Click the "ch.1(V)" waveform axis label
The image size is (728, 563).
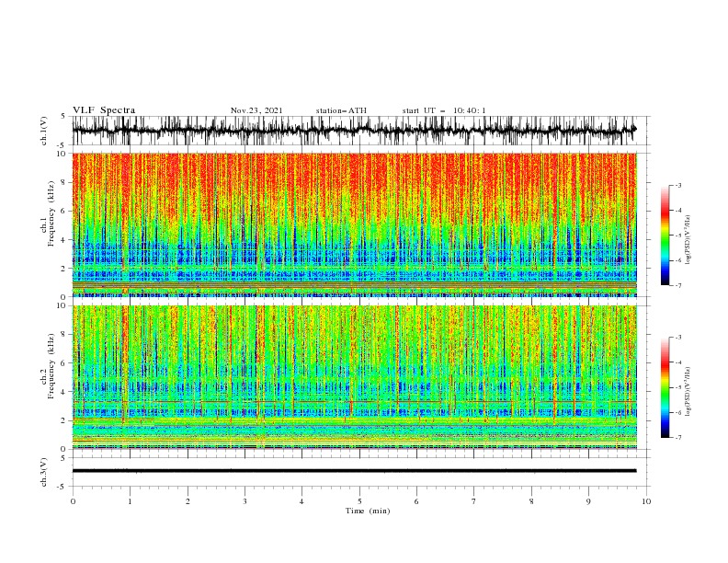coord(44,131)
